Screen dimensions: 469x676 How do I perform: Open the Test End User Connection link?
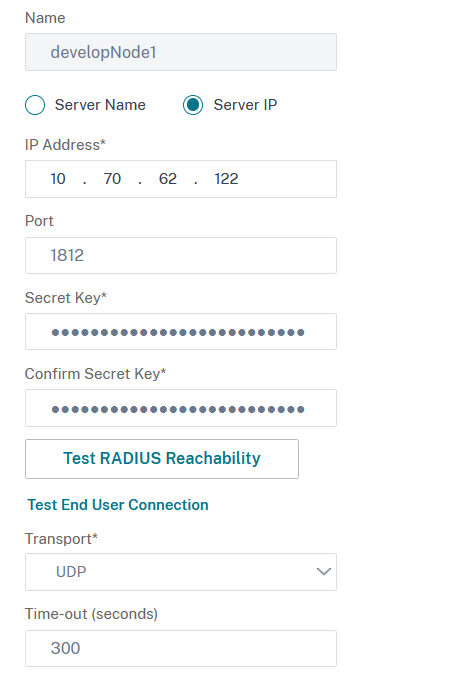point(118,505)
